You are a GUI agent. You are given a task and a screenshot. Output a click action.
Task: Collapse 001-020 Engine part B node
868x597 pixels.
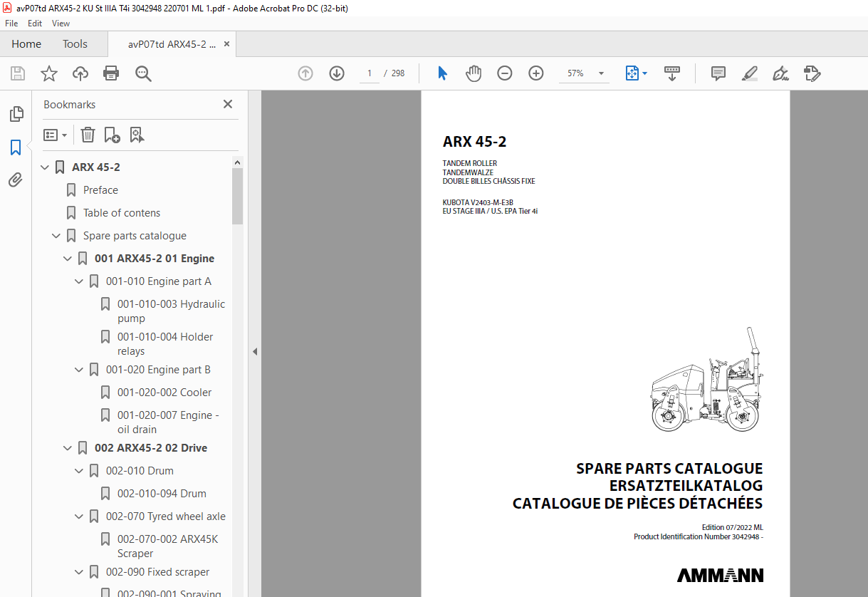tap(79, 370)
